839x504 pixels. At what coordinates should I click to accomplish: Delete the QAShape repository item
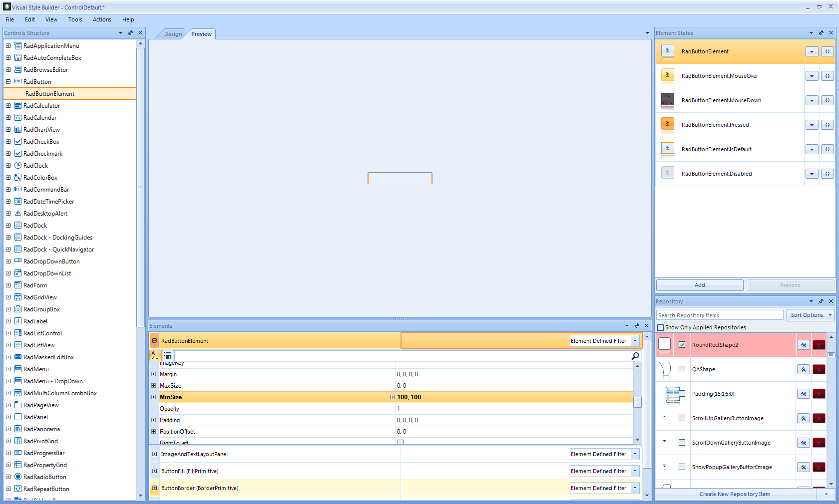pyautogui.click(x=819, y=369)
